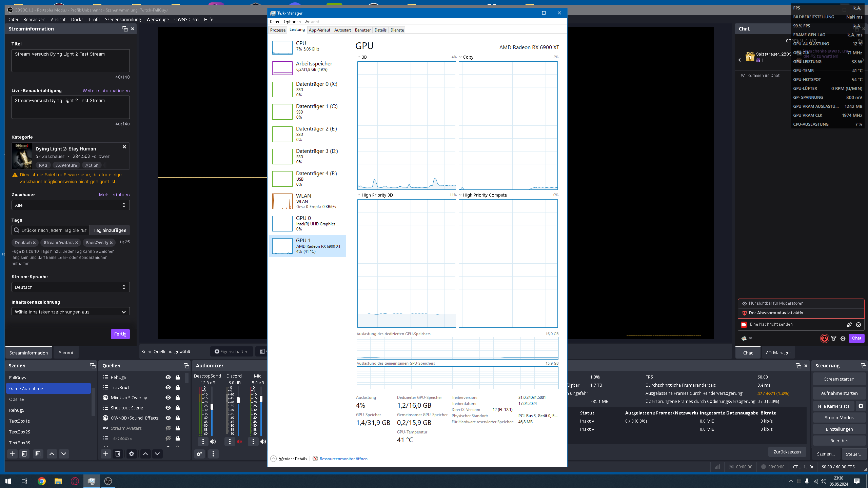Image resolution: width=868 pixels, height=488 pixels.
Task: Open advanced audio settings gear in Audiomixer
Action: click(x=199, y=454)
